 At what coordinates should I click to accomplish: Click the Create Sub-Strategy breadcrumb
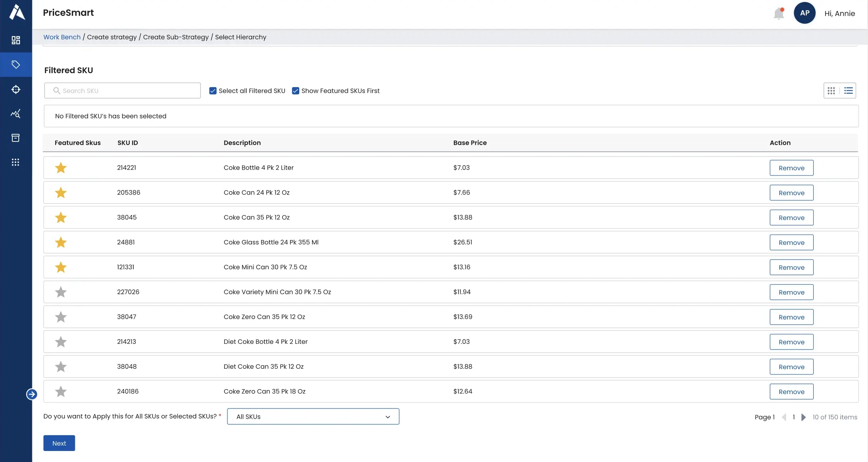176,37
